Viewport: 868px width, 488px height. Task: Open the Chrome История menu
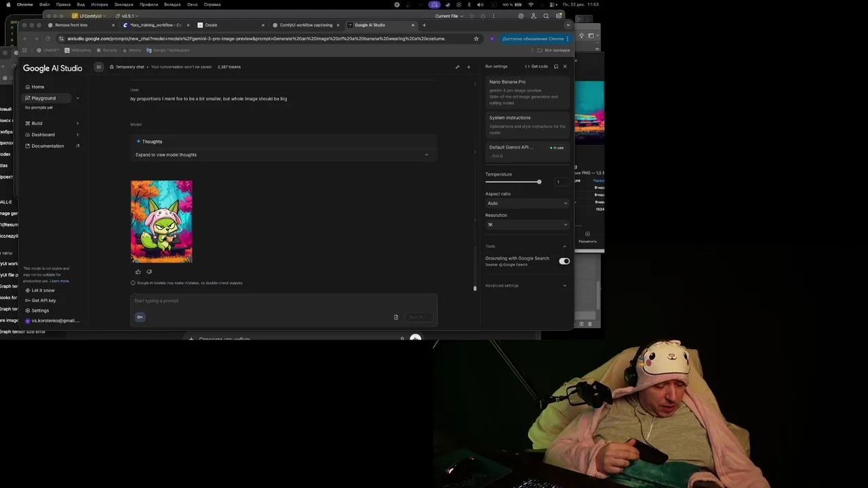pos(100,5)
